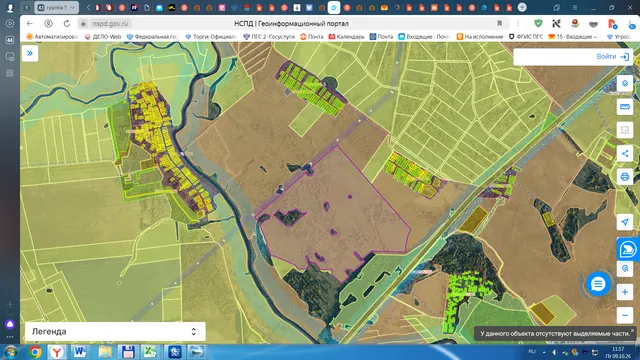Viewport: 640px width, 360px height.
Task: Open ДЕЛО-Web bookmark
Action: pos(103,37)
